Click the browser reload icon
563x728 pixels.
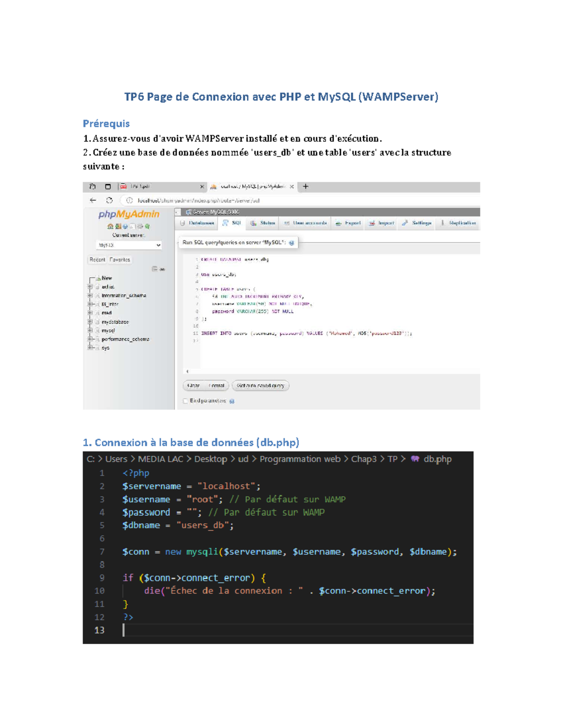click(x=109, y=200)
